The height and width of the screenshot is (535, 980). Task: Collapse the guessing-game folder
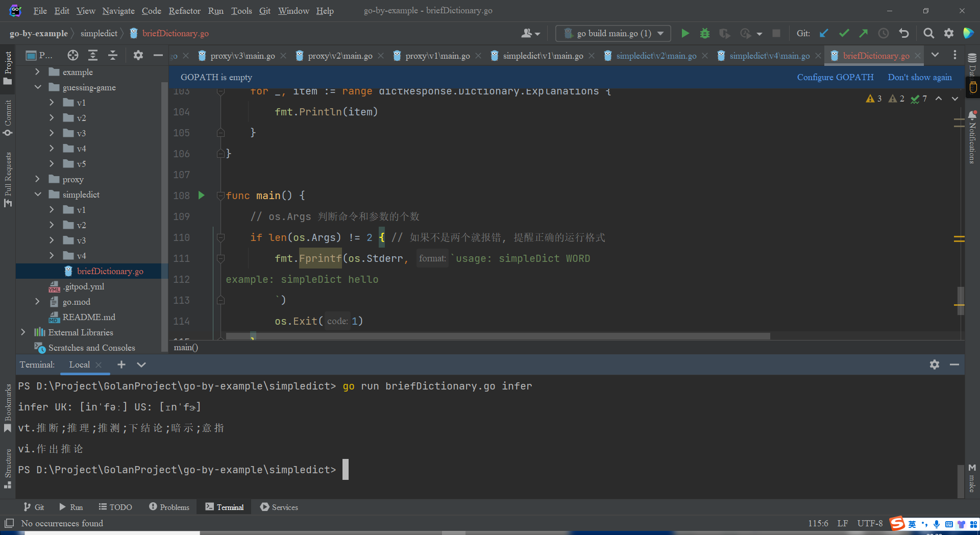coord(37,87)
